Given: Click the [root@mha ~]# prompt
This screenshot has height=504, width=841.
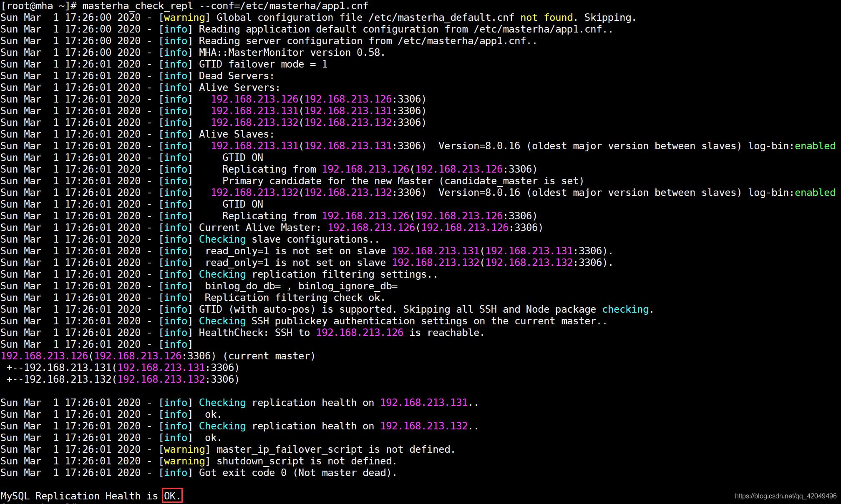Looking at the screenshot, I should [38, 6].
